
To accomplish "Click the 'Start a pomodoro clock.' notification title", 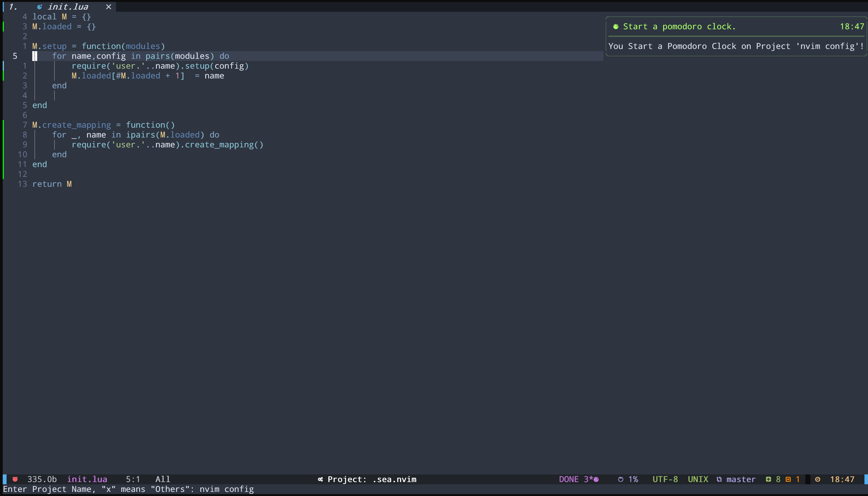I will [679, 27].
